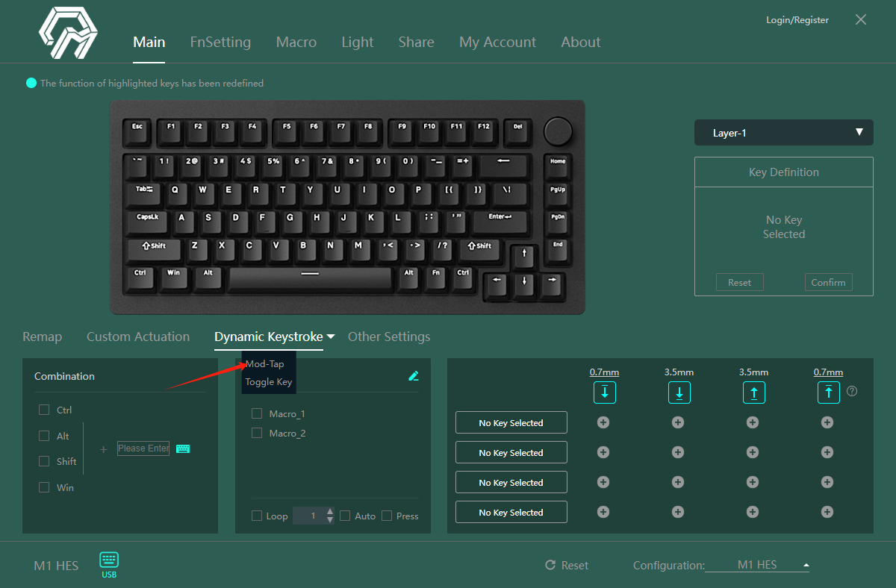Click the 3.5mm full press-down arrow icon
The width and height of the screenshot is (896, 588).
(x=679, y=392)
